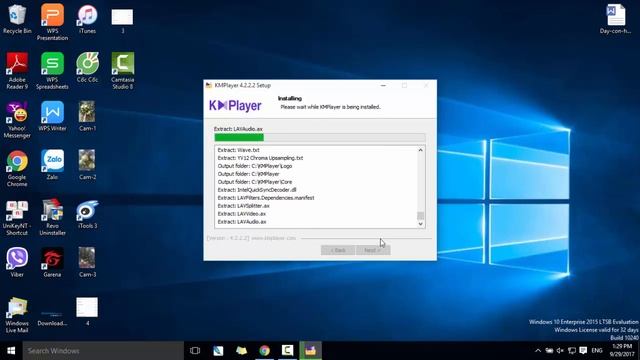Open WPS Spreadsheets desktop shortcut
640x360 pixels.
52,71
